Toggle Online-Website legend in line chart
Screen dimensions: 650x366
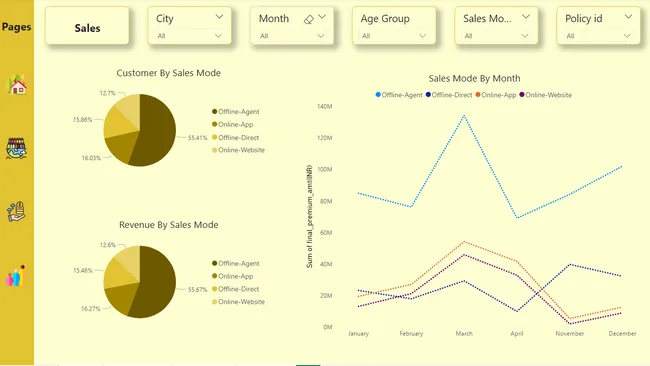546,95
